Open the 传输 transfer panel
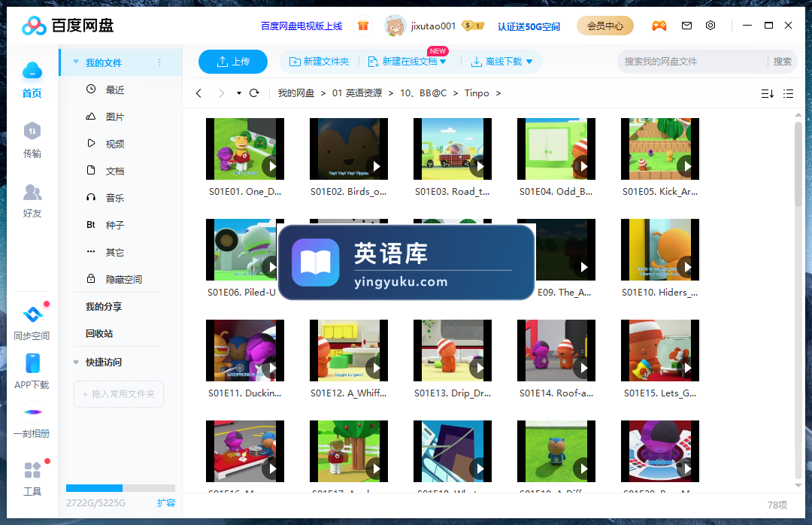 (x=32, y=131)
